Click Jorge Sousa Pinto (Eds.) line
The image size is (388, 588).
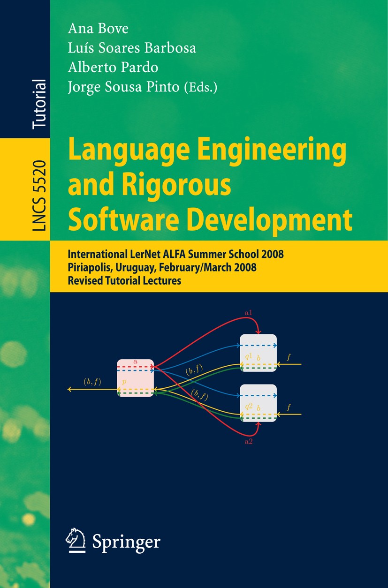(x=143, y=87)
